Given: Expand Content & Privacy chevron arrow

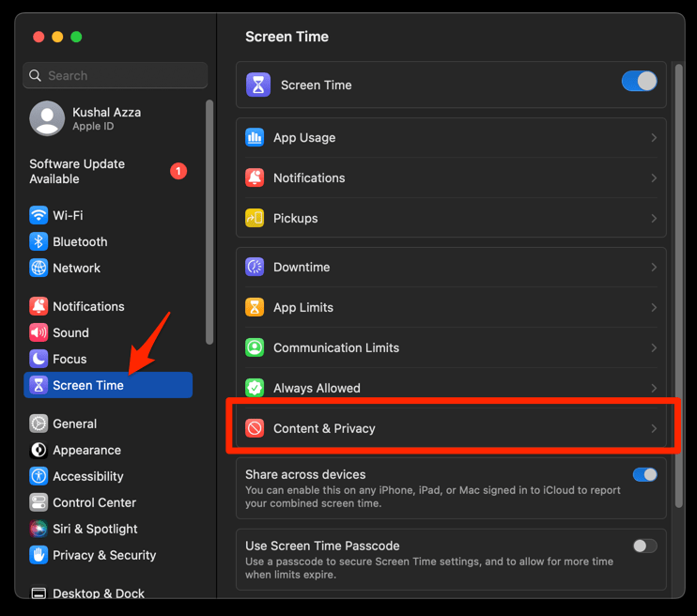Looking at the screenshot, I should click(x=654, y=428).
